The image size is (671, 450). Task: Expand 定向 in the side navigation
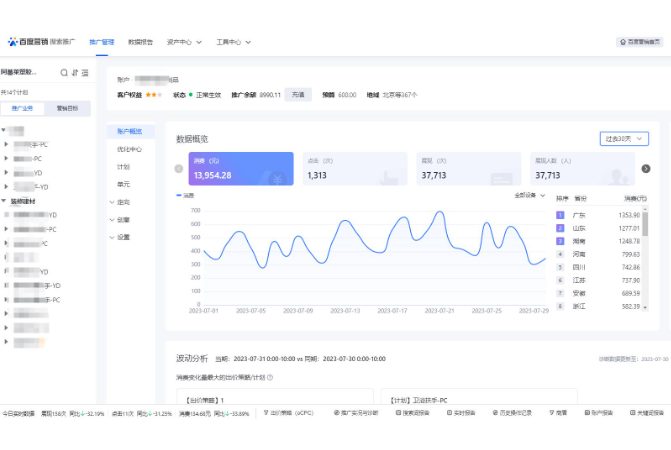(x=120, y=202)
